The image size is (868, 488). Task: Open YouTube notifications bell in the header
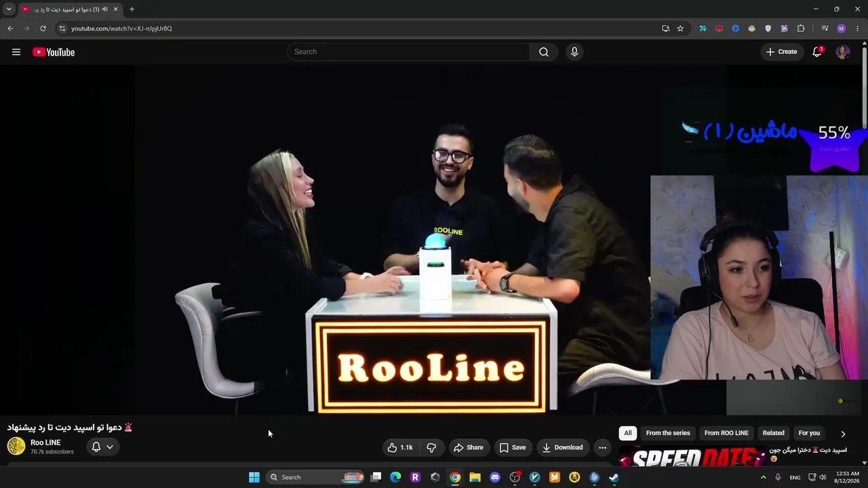click(817, 52)
